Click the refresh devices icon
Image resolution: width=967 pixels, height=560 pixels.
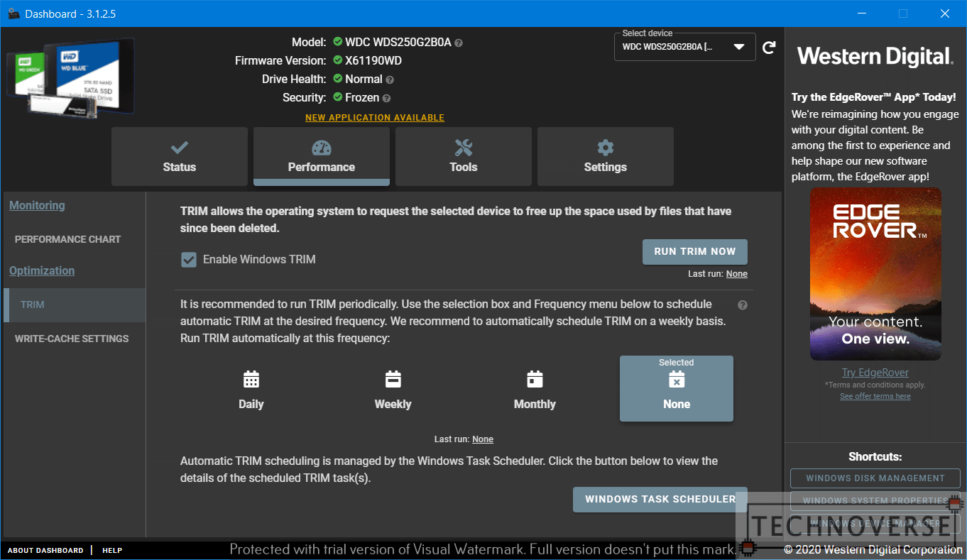(x=769, y=48)
